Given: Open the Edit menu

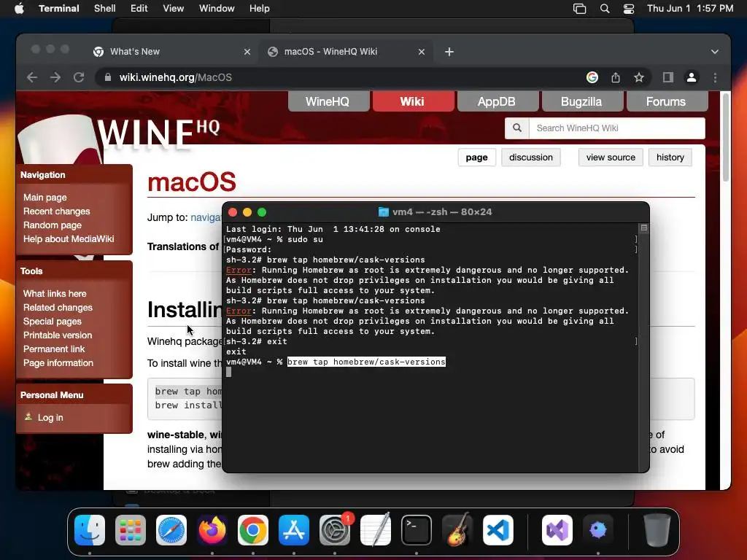Looking at the screenshot, I should tap(139, 9).
